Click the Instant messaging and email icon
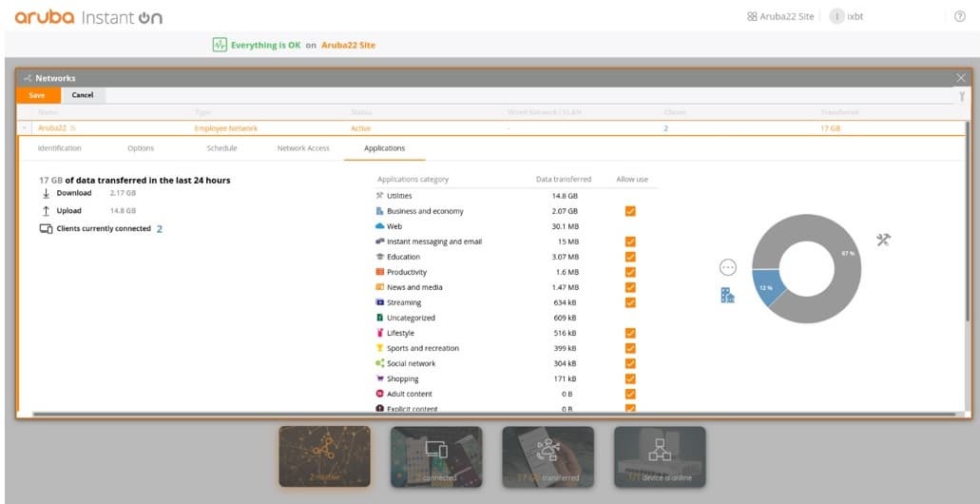 point(379,242)
